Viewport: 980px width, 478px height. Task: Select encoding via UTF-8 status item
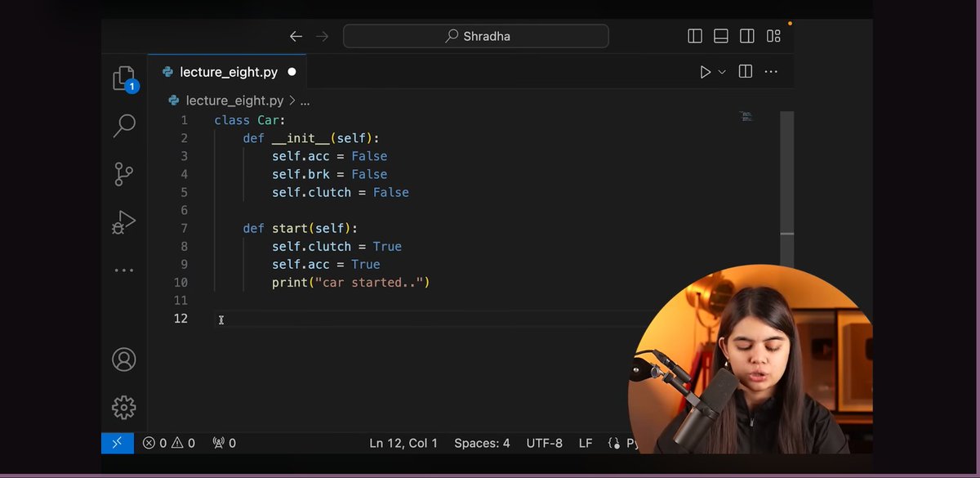tap(545, 443)
